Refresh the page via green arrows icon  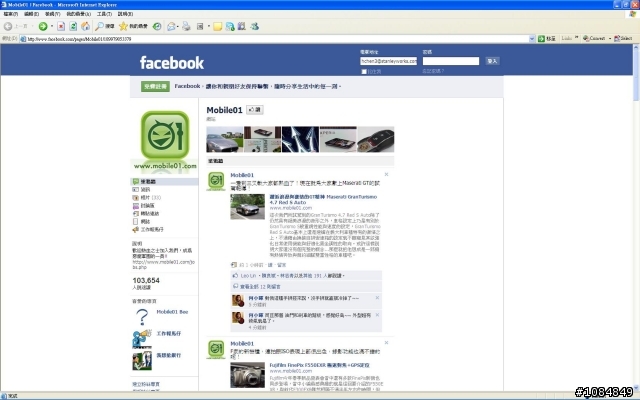pos(73,26)
